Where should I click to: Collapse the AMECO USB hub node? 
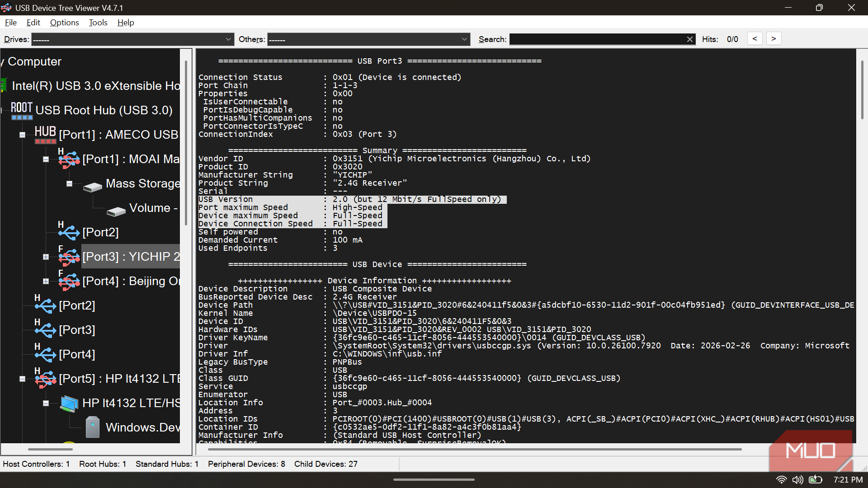tap(22, 135)
